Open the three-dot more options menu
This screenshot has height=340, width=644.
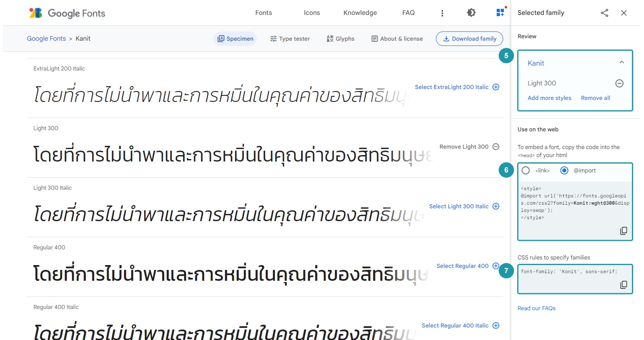click(442, 13)
